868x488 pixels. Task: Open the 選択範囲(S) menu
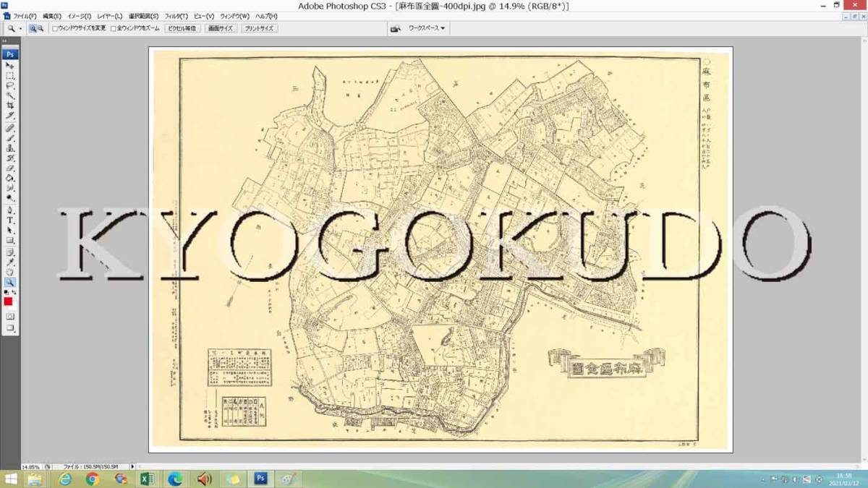tap(144, 16)
